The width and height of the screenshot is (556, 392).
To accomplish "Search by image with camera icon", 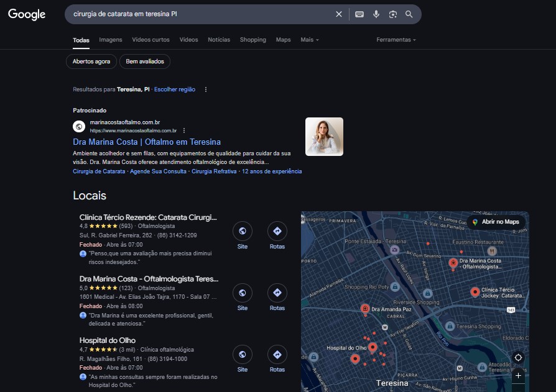I will pos(392,14).
